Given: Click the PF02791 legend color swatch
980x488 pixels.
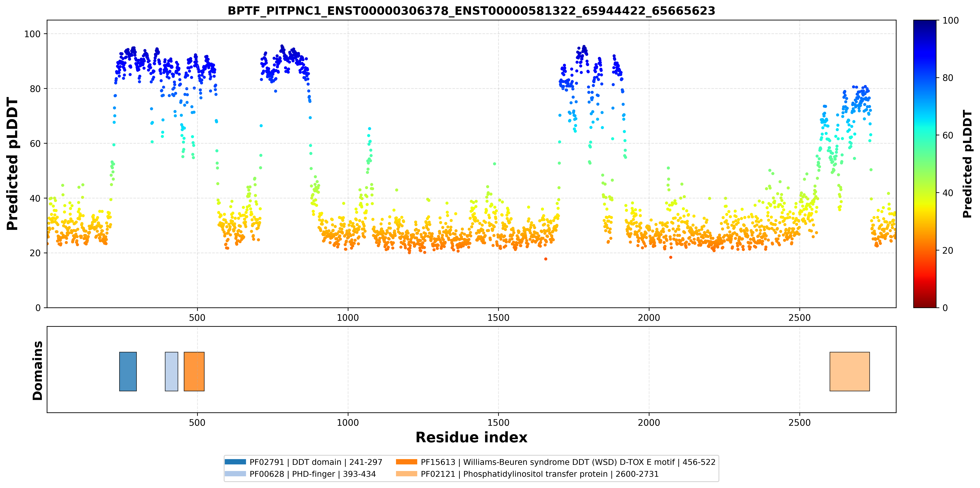Looking at the screenshot, I should [235, 462].
